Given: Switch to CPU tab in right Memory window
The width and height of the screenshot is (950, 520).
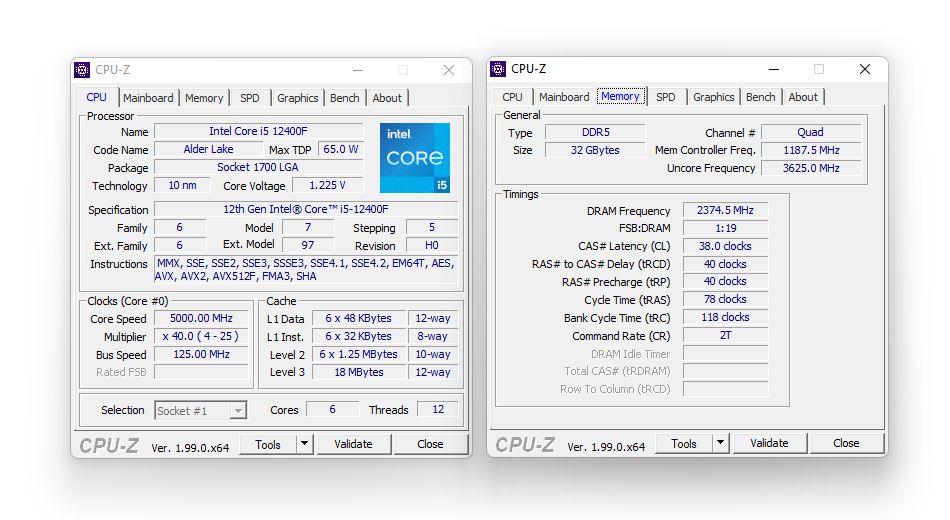Looking at the screenshot, I should [512, 97].
